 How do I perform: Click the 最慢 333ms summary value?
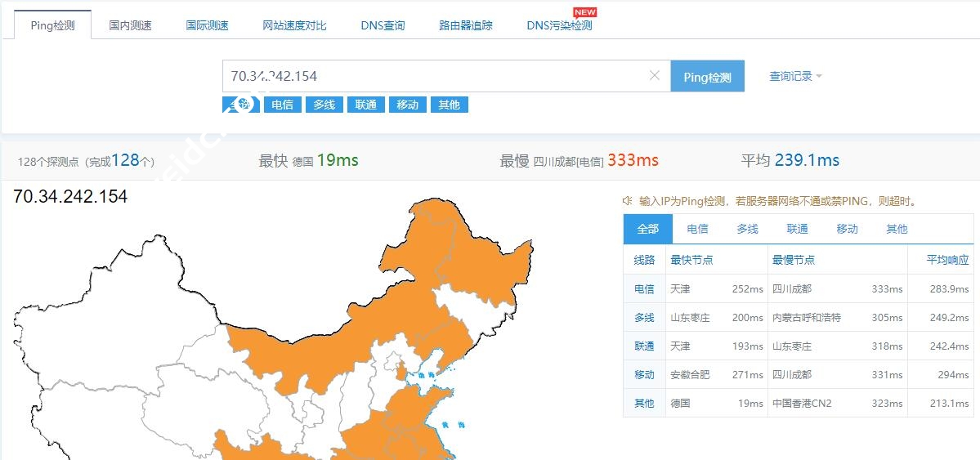[633, 160]
